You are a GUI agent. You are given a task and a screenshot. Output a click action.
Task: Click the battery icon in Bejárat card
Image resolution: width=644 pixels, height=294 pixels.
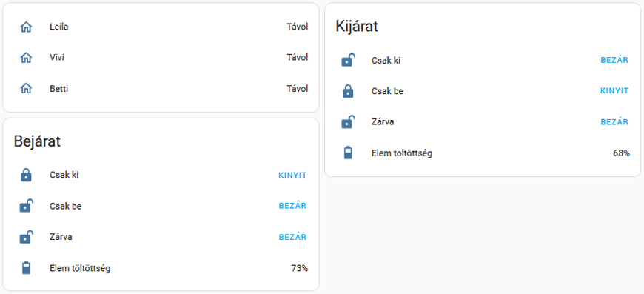(26, 268)
